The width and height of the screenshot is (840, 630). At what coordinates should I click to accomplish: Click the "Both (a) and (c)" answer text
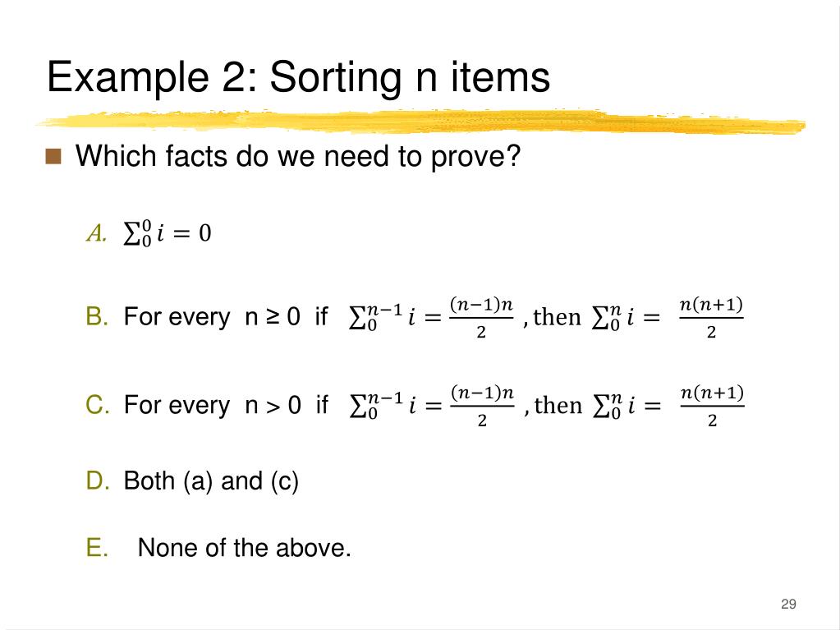click(x=211, y=481)
